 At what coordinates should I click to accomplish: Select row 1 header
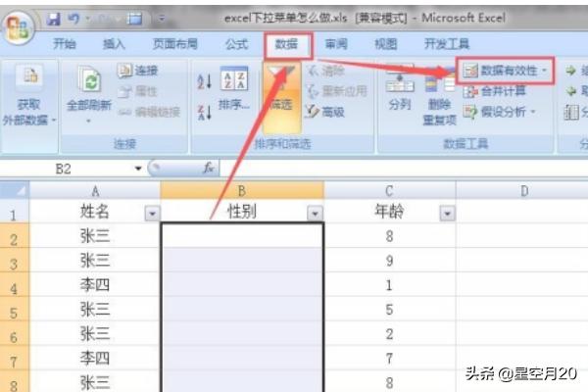[x=14, y=212]
